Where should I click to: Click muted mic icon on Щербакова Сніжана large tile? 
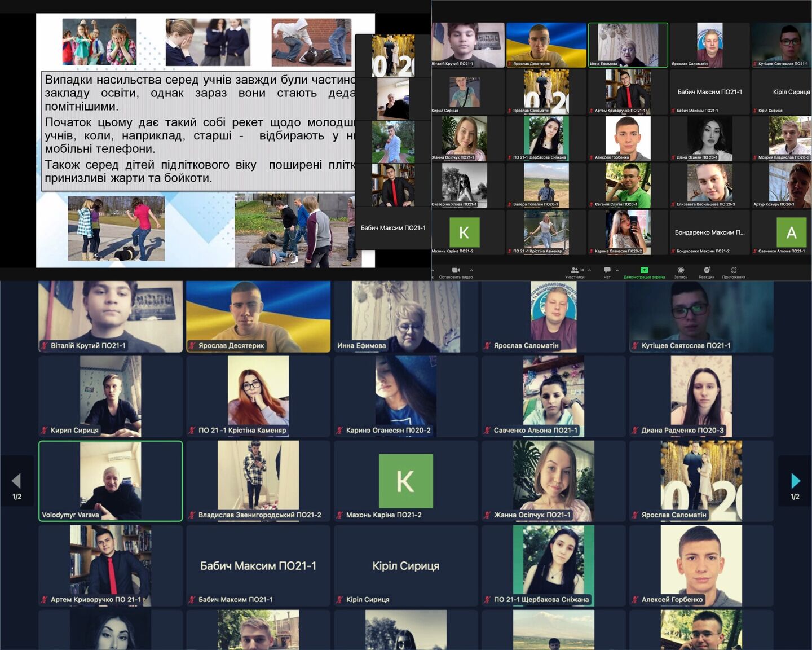(x=488, y=600)
